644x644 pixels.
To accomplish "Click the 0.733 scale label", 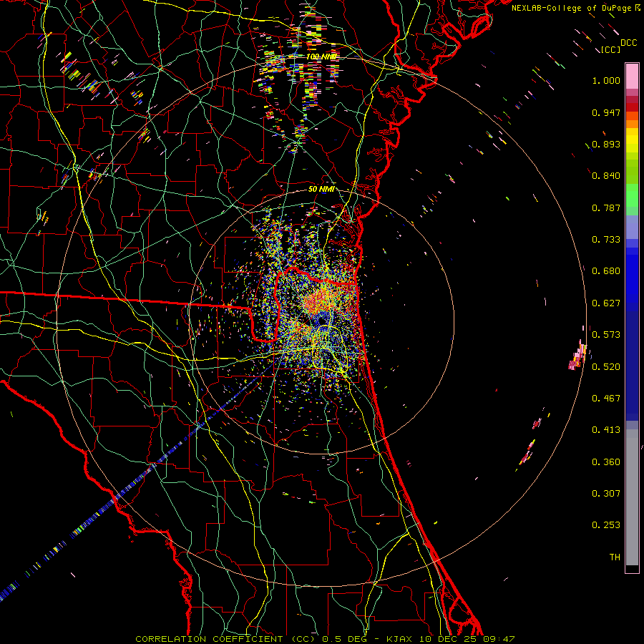I will tap(606, 240).
